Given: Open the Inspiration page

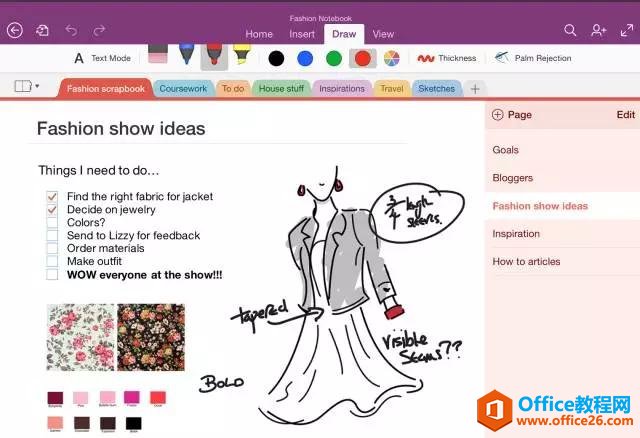Looking at the screenshot, I should click(x=516, y=234).
